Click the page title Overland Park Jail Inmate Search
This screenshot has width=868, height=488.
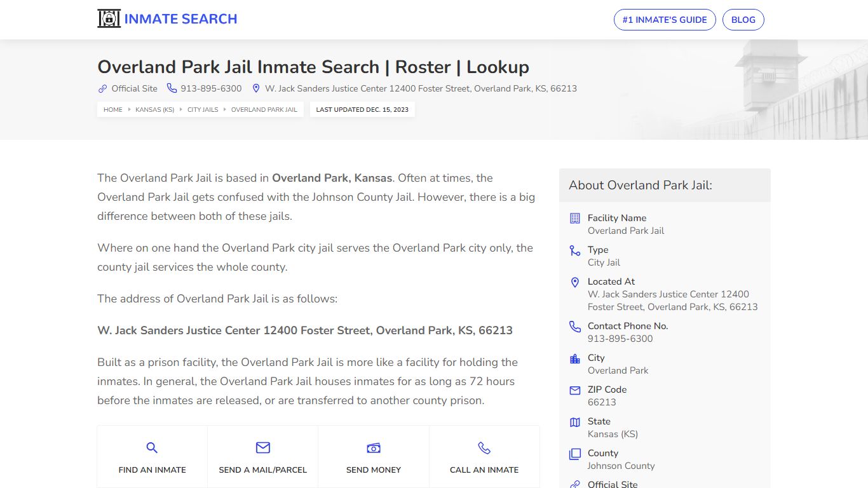click(313, 67)
